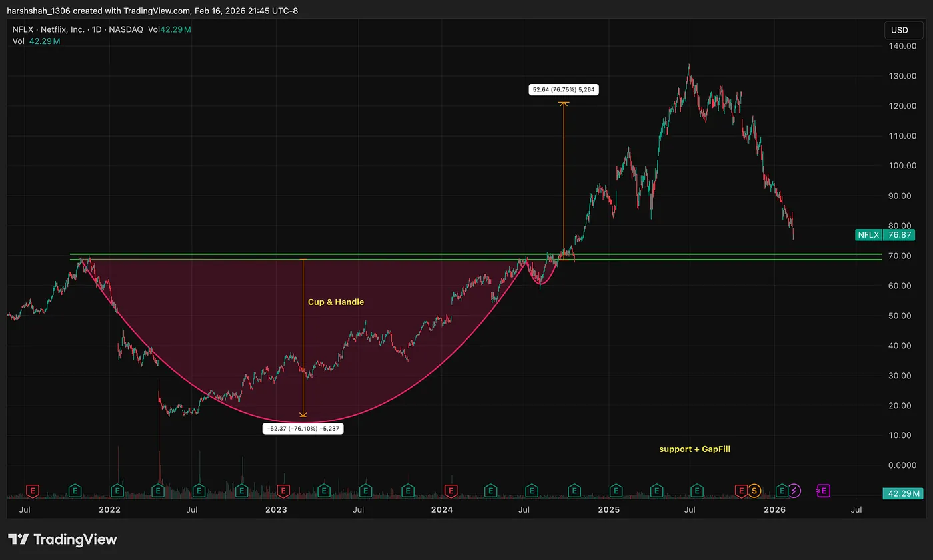Viewport: 933px width, 560px height.
Task: Click the purple lightning bolt event marker
Action: click(795, 491)
